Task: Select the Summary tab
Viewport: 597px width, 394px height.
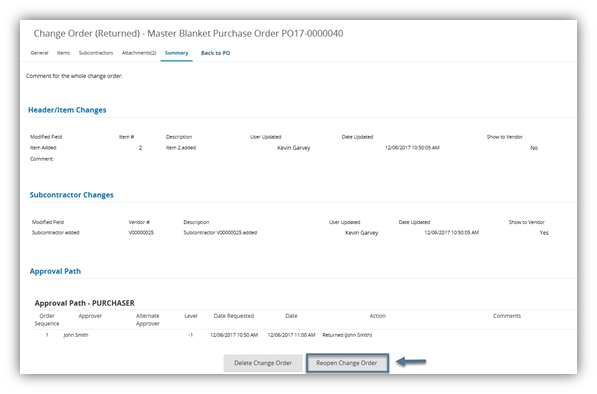Action: [x=176, y=53]
